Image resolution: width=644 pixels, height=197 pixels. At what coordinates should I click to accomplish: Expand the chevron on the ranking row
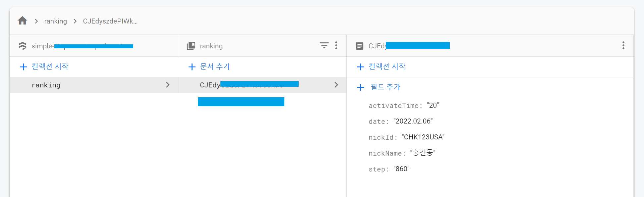[168, 85]
